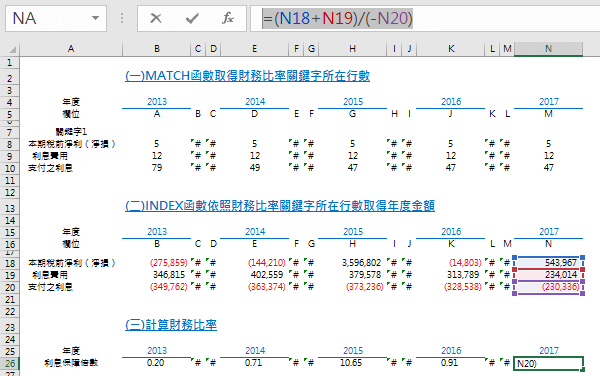The width and height of the screenshot is (600, 376).
Task: Click the 10.65 ratio cell in row 26
Action: pos(352,363)
